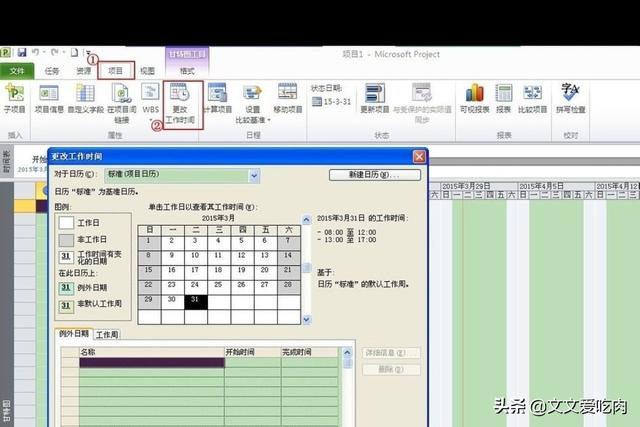The height and width of the screenshot is (427, 640).
Task: Click the 计算项目 (Calculate Project) icon
Action: click(x=217, y=98)
